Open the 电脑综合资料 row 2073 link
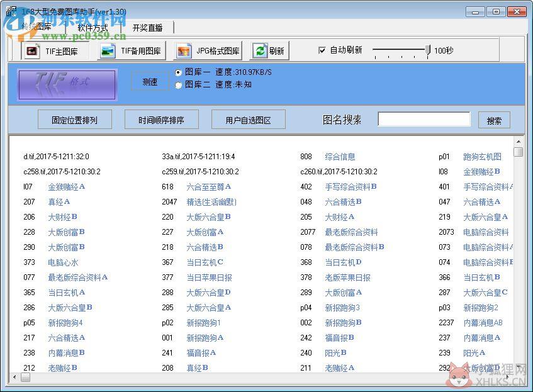Image resolution: width=533 pixels, height=392 pixels. [x=486, y=232]
